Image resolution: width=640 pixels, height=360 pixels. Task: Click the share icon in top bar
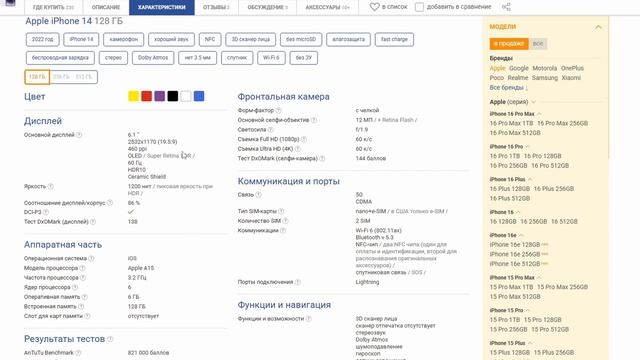[506, 7]
